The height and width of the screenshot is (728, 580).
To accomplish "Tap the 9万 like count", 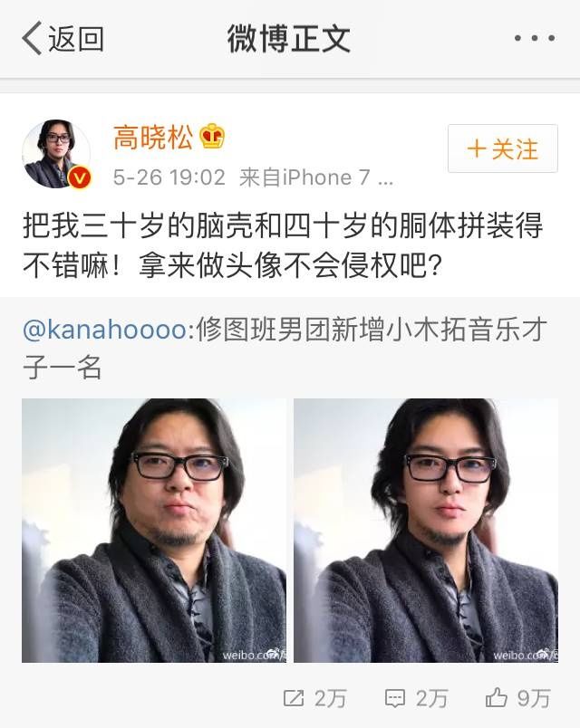I will (535, 698).
